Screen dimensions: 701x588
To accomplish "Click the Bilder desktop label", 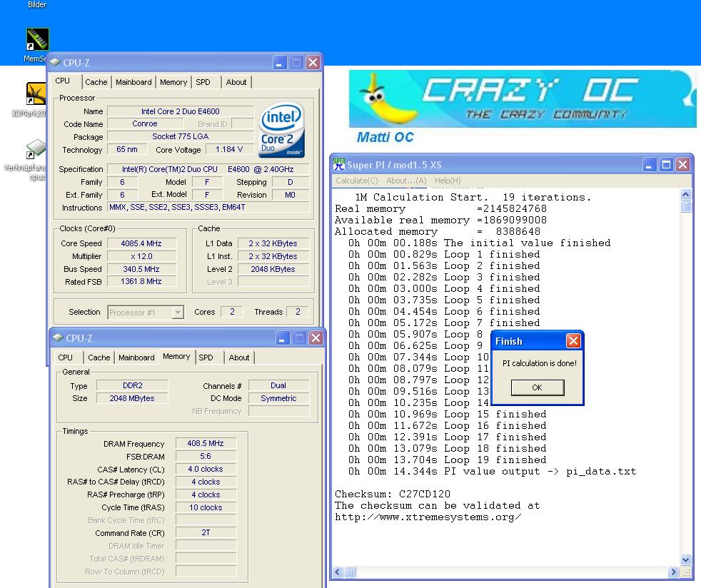I will pos(37,4).
